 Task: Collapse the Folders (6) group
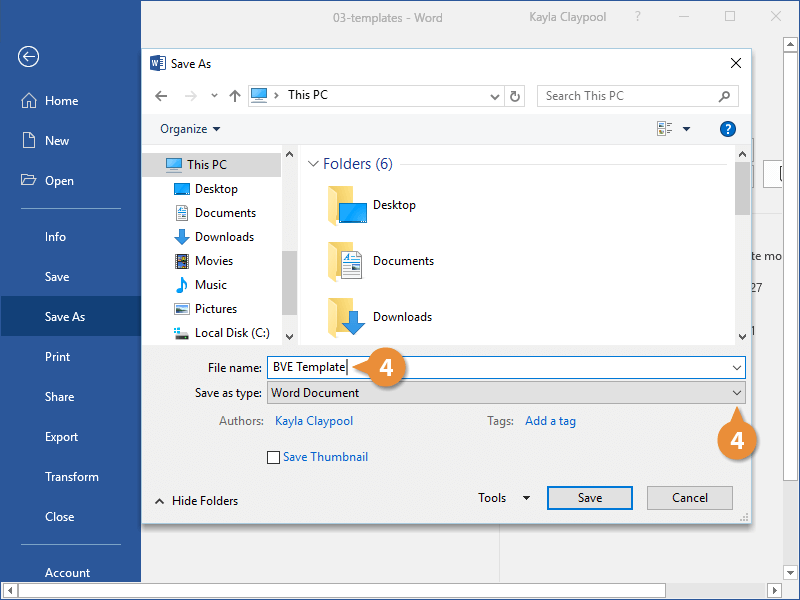pyautogui.click(x=313, y=164)
